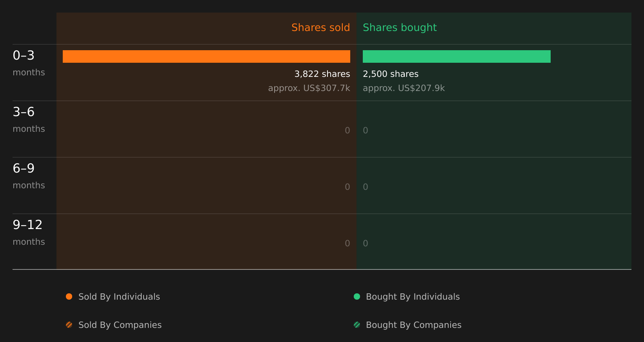Click the Shares sold column header
Viewport: 644px width, 342px height.
320,27
